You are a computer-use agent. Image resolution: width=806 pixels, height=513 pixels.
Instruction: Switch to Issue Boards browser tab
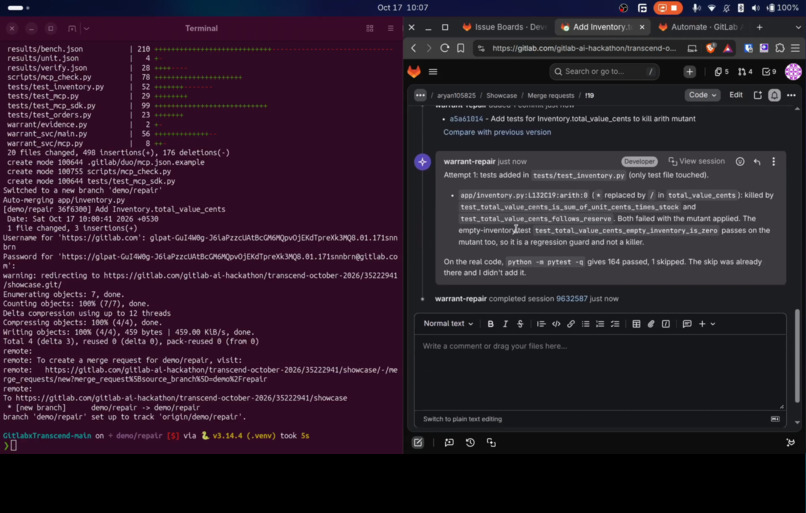504,27
